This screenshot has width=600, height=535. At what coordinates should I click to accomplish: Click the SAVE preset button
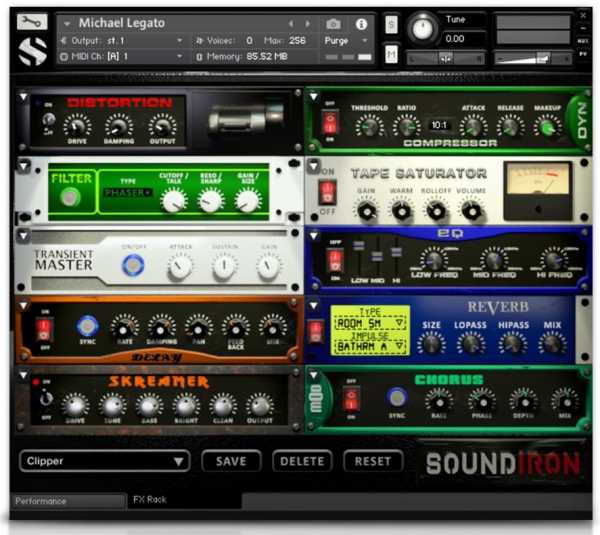231,461
